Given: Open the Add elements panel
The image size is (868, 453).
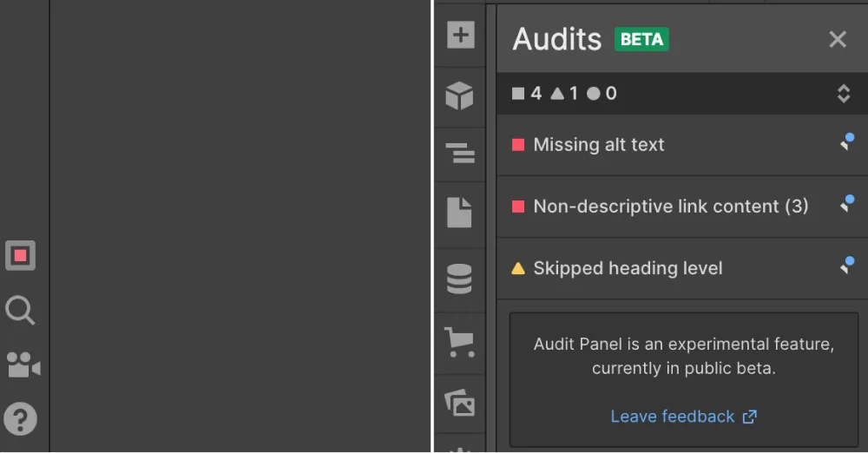Looking at the screenshot, I should click(460, 36).
